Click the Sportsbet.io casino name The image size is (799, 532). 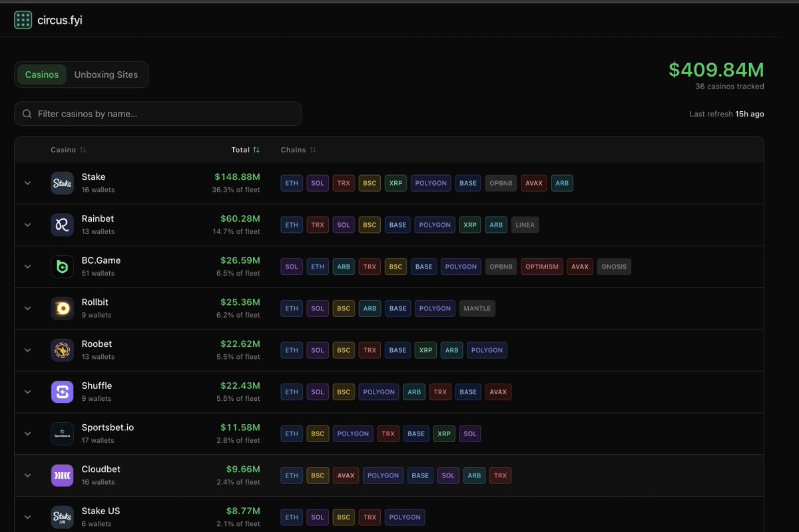[x=108, y=427]
